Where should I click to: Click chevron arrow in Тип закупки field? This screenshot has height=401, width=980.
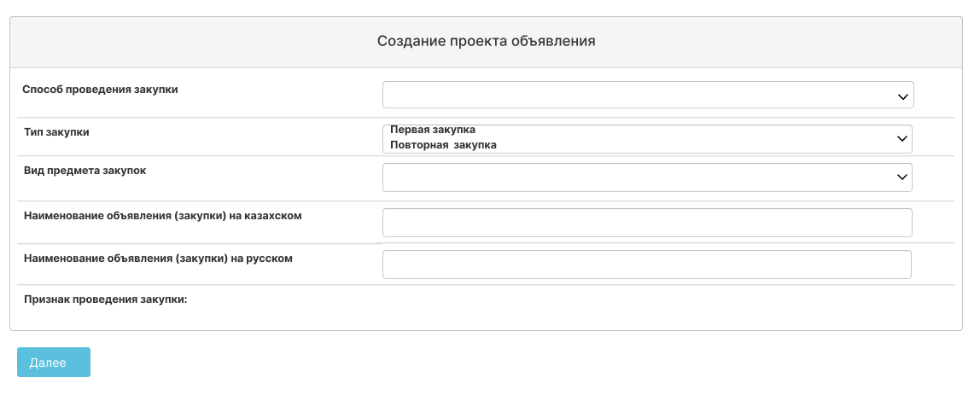pos(901,139)
